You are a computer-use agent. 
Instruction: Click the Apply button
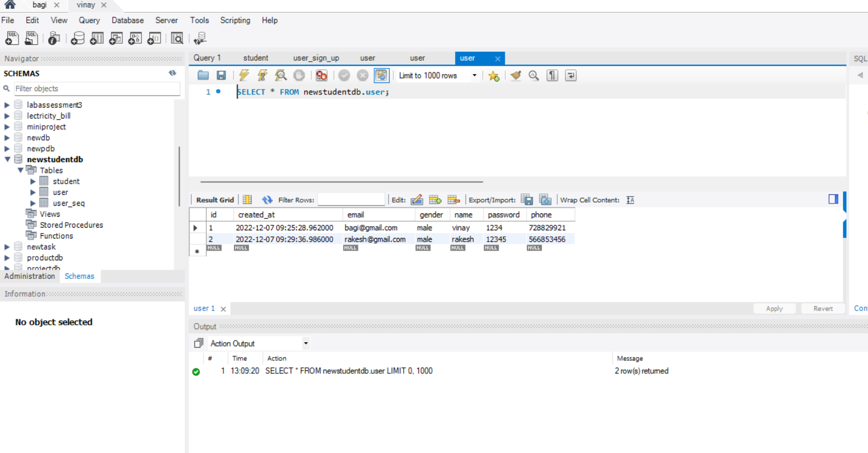point(774,308)
